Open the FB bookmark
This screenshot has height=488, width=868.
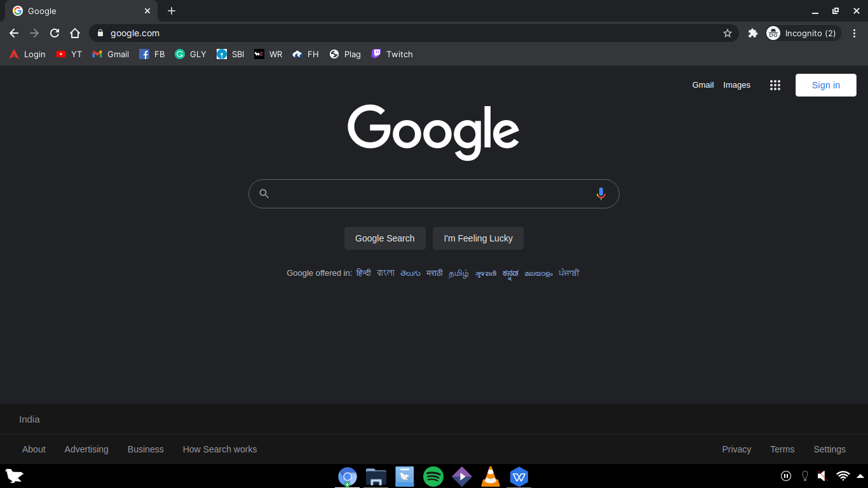(x=152, y=54)
